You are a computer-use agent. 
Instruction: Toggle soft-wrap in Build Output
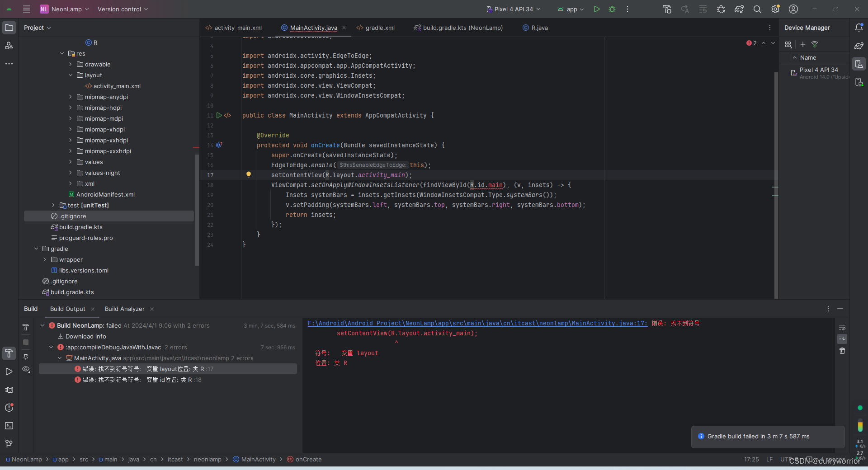click(842, 327)
